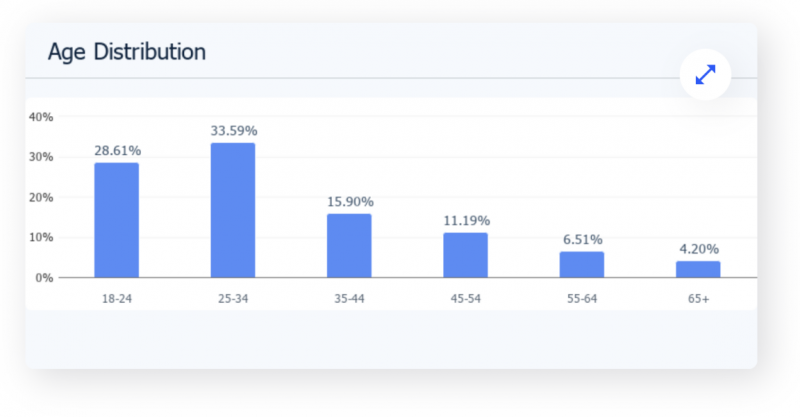
Task: Select the 25-34 age group bar
Action: point(233,210)
